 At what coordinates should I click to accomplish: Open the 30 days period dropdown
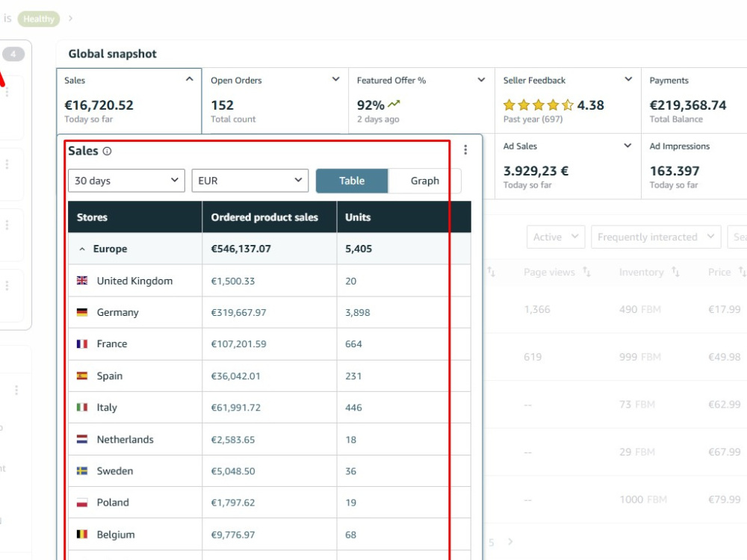pyautogui.click(x=126, y=181)
